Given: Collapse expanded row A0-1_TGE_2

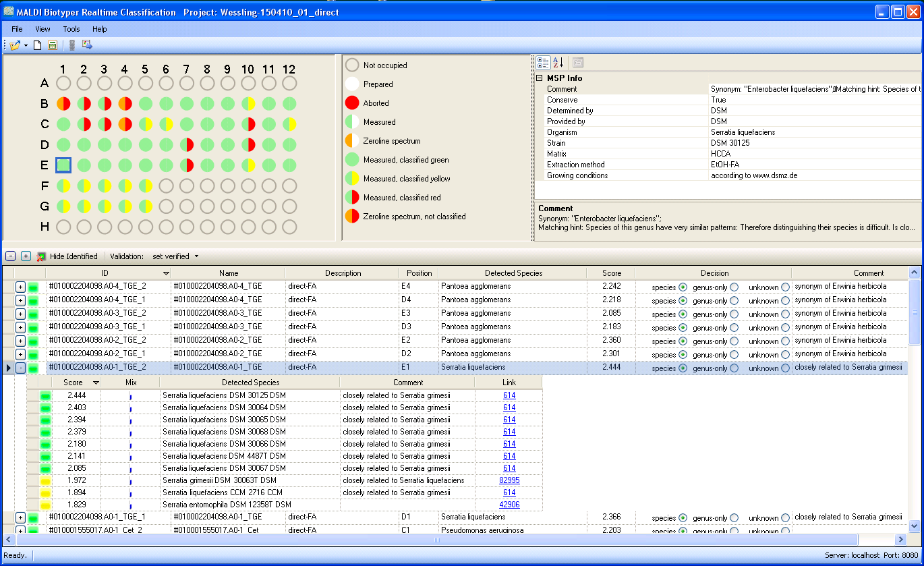Looking at the screenshot, I should (x=20, y=368).
